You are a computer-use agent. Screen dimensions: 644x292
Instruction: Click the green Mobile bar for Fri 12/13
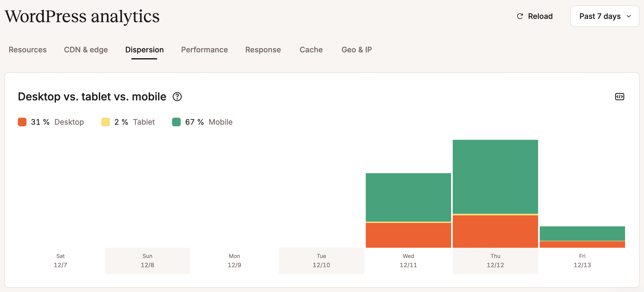pos(582,233)
